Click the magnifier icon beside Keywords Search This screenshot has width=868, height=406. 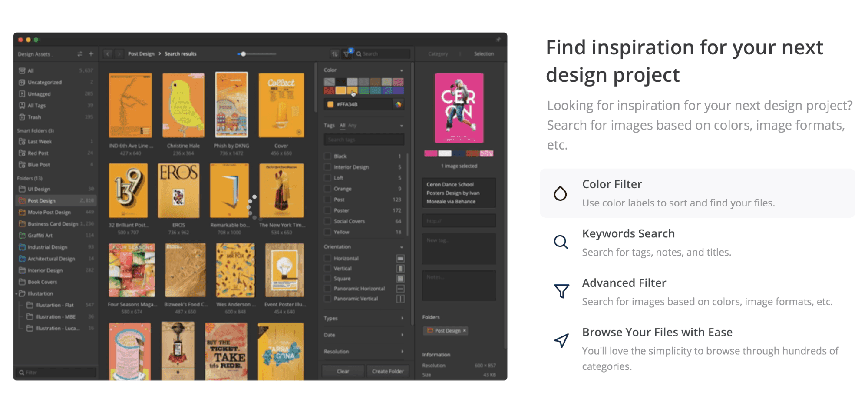[x=561, y=242]
